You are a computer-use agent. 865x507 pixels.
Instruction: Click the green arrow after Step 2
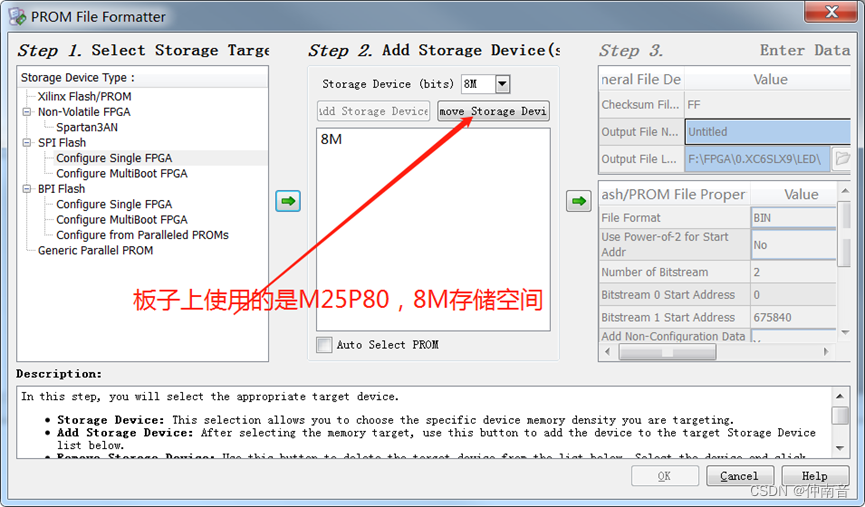point(579,201)
